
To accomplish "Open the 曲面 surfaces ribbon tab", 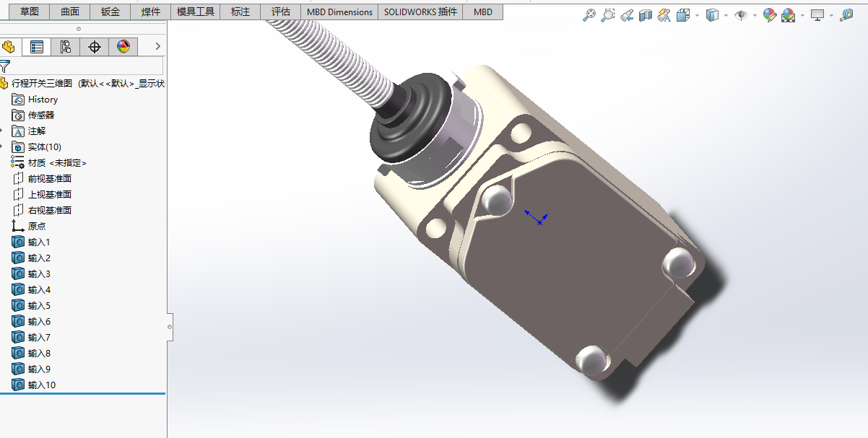I will coord(70,12).
